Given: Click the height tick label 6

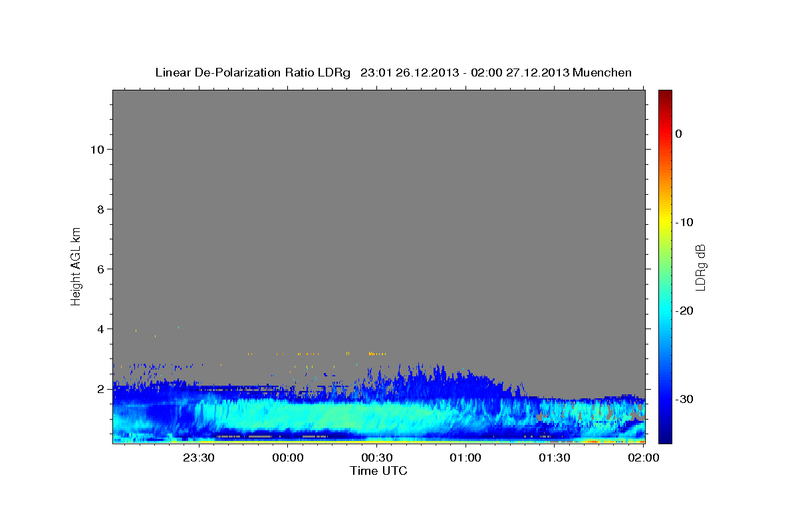Looking at the screenshot, I should point(101,269).
